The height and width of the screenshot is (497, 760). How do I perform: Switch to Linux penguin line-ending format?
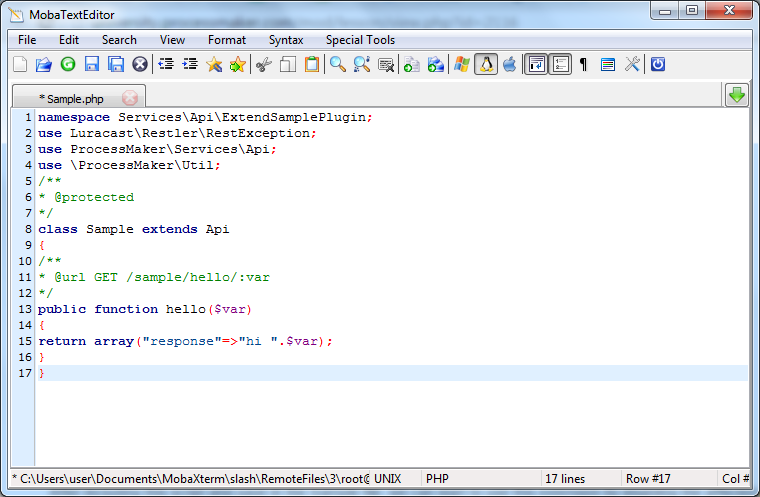[486, 65]
